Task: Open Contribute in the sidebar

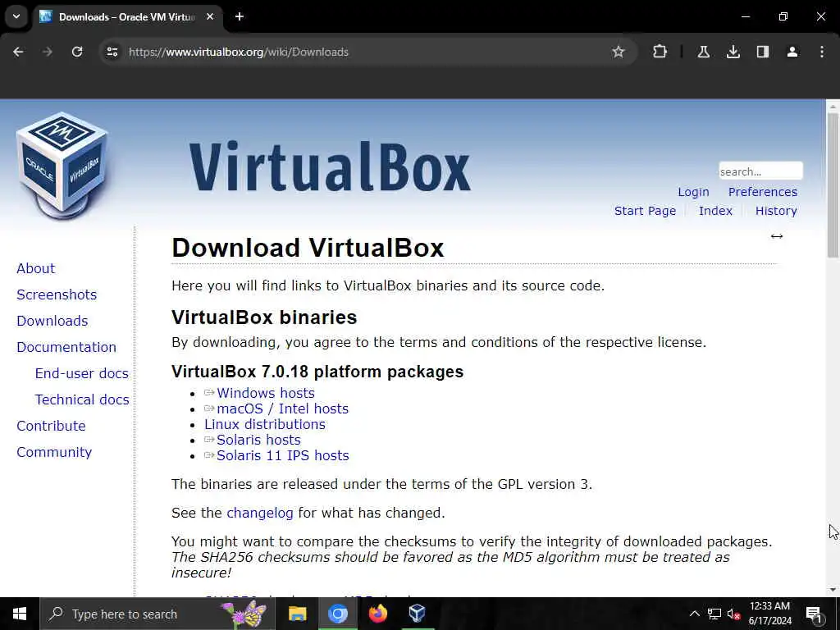Action: click(x=51, y=426)
